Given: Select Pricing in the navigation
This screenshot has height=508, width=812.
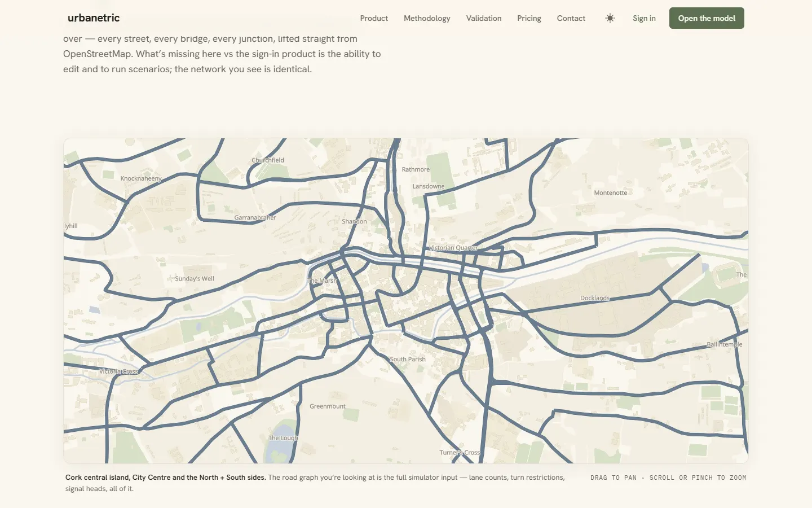Looking at the screenshot, I should point(529,18).
